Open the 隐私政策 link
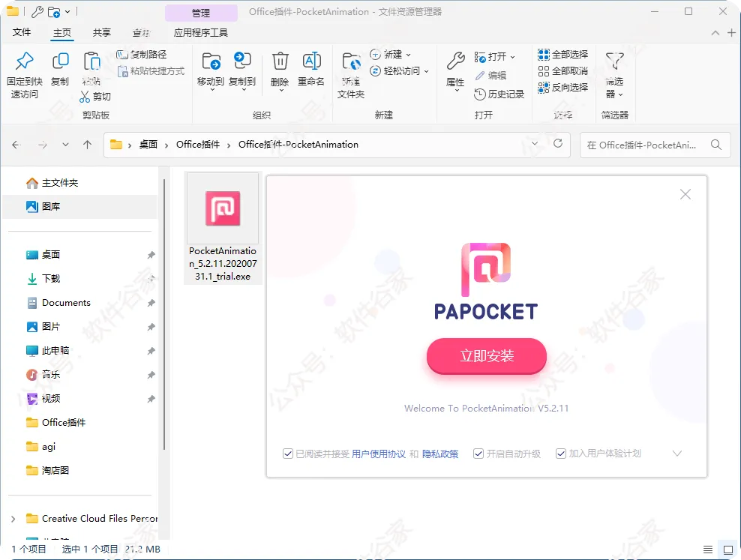 point(440,454)
